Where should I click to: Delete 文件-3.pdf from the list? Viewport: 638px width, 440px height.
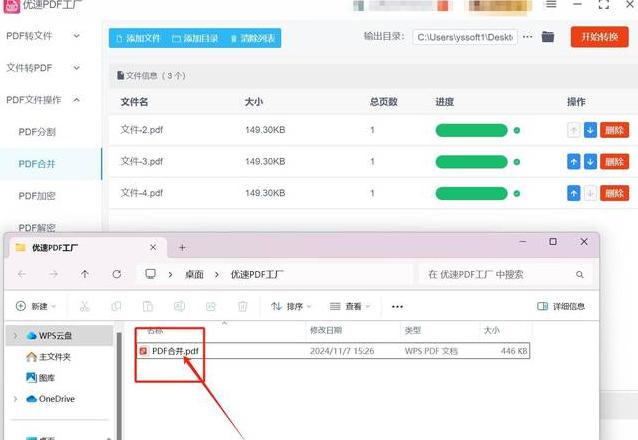[x=614, y=162]
